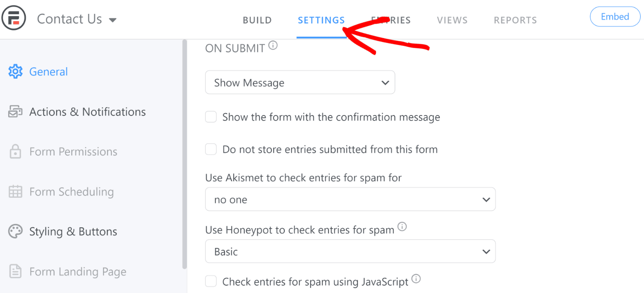Open the Akismet spam check dropdown

[351, 199]
